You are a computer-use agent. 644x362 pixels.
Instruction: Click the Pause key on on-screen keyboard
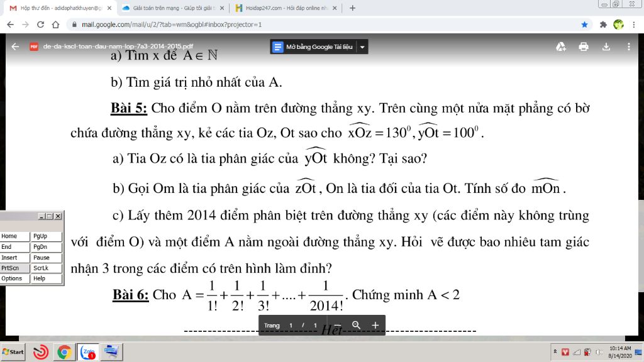coord(47,257)
